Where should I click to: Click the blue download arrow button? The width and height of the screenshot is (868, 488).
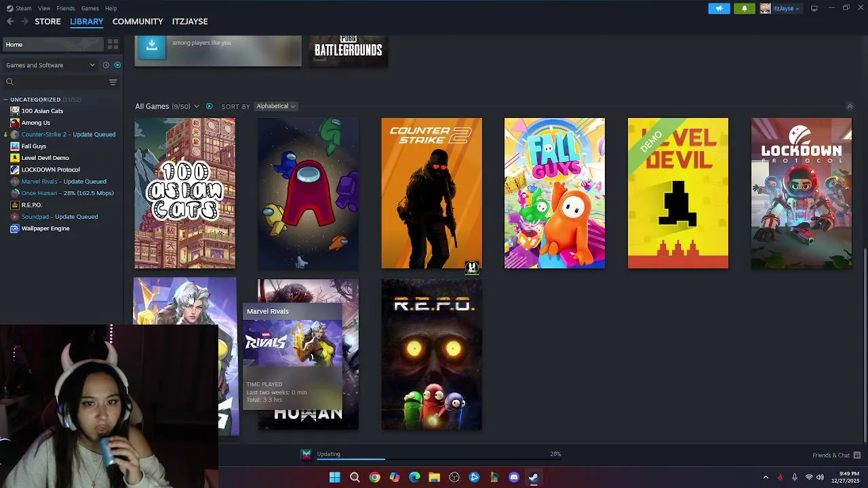click(152, 46)
